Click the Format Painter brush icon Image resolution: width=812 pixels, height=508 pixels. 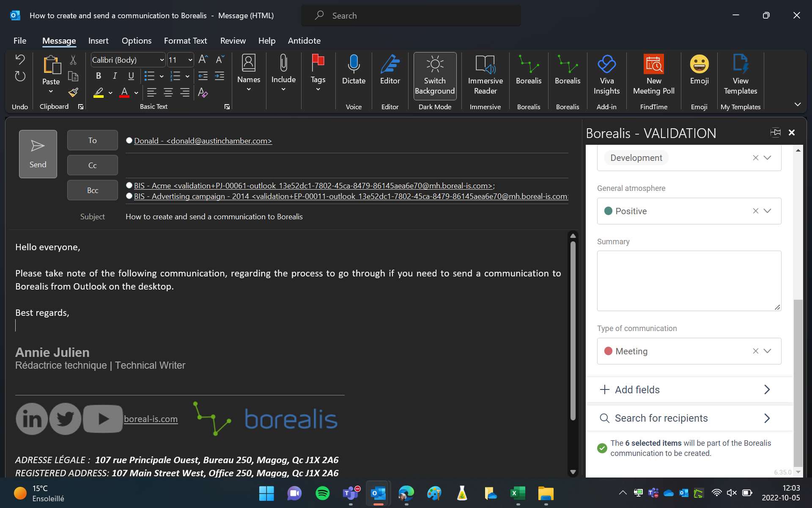tap(73, 93)
